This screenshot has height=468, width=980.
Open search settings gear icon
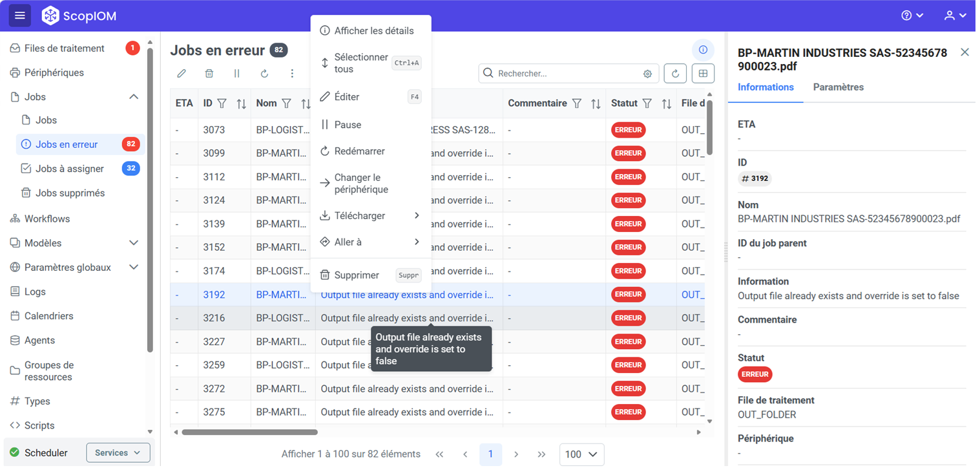647,74
